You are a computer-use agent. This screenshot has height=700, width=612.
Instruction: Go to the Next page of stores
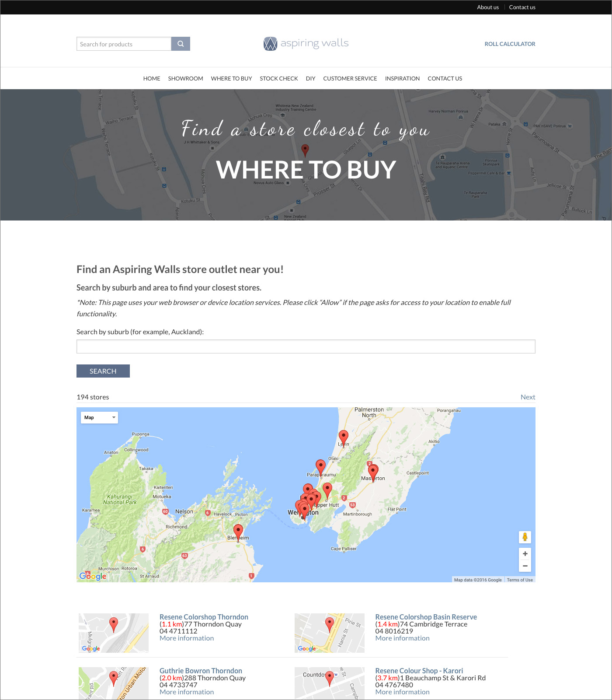point(528,397)
